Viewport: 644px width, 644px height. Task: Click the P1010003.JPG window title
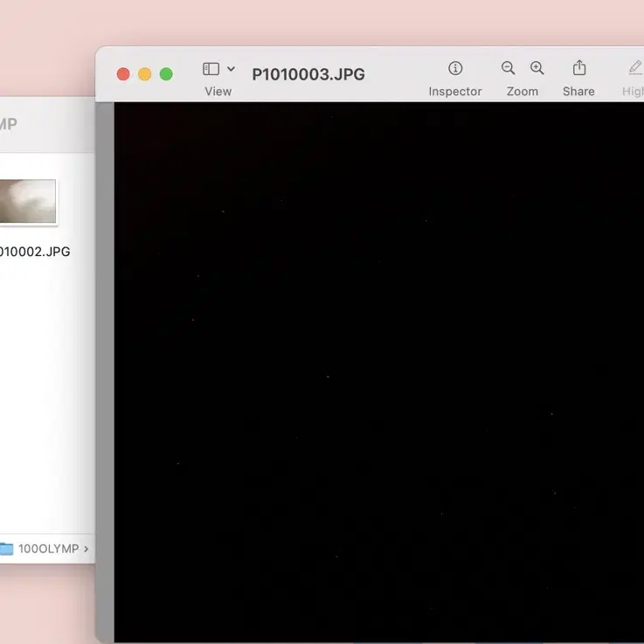(308, 74)
